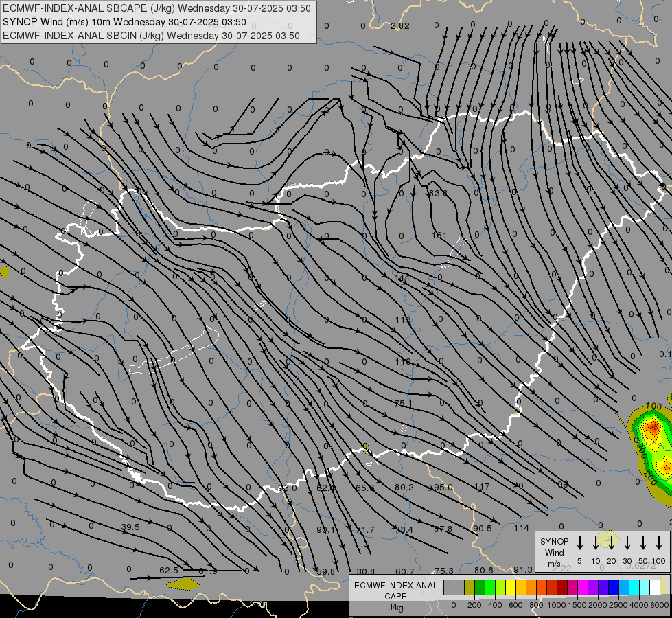672x618 pixels.
Task: Click the map value 71.7
Action: coord(365,530)
